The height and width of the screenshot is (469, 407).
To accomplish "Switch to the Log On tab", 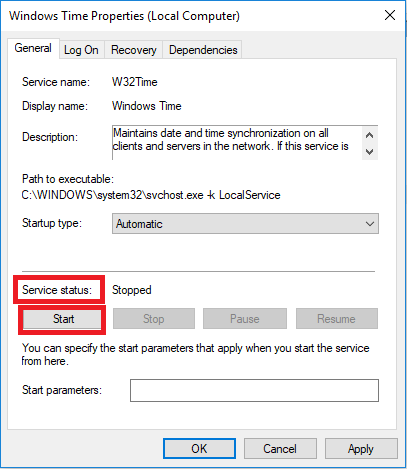I will click(81, 50).
